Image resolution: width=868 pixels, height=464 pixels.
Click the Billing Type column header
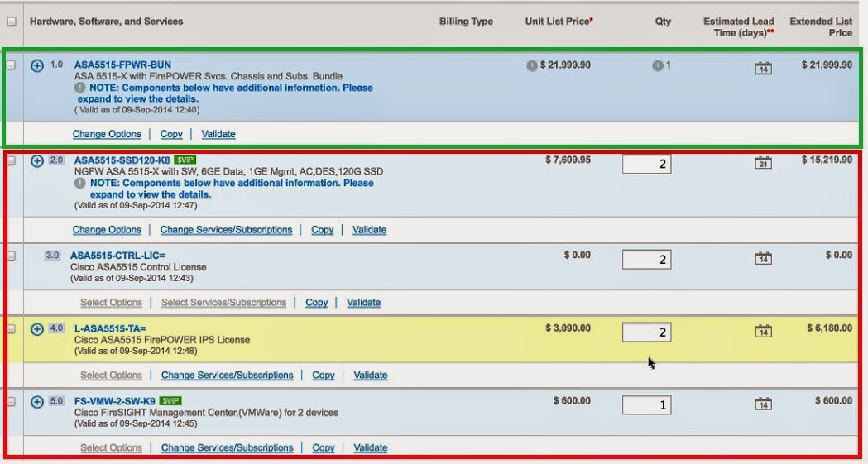click(x=466, y=22)
